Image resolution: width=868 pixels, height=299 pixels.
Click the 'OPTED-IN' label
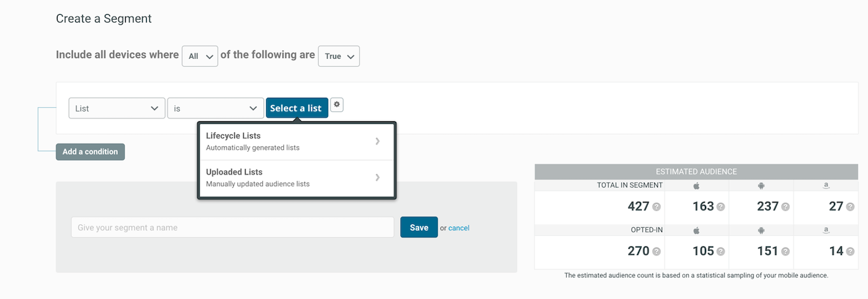click(646, 230)
